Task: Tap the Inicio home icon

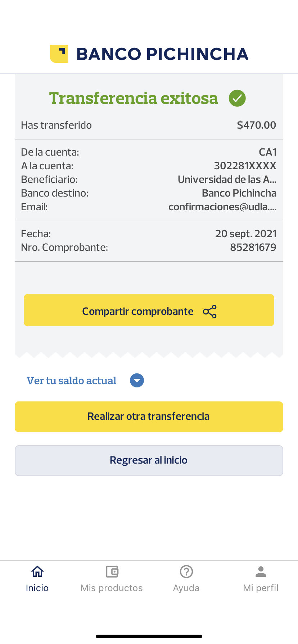Action: pos(37,571)
